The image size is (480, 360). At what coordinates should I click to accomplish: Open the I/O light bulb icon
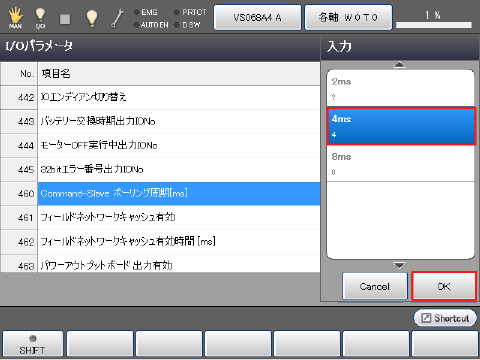coord(40,18)
